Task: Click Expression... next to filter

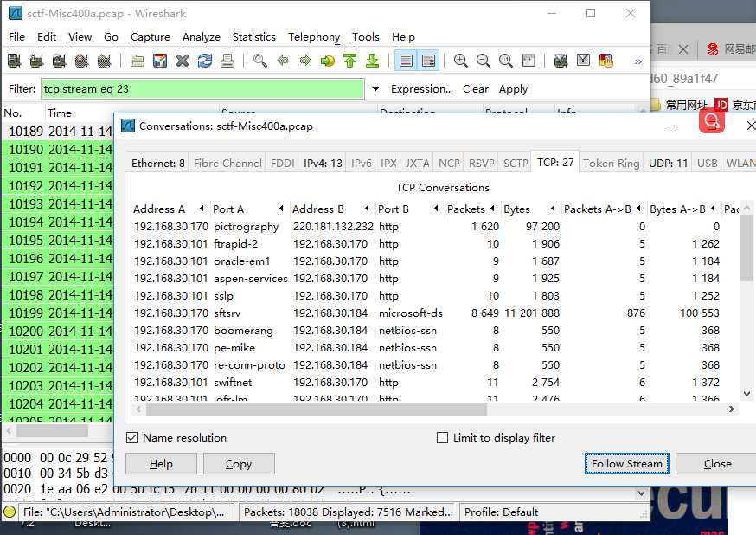Action: (x=422, y=89)
